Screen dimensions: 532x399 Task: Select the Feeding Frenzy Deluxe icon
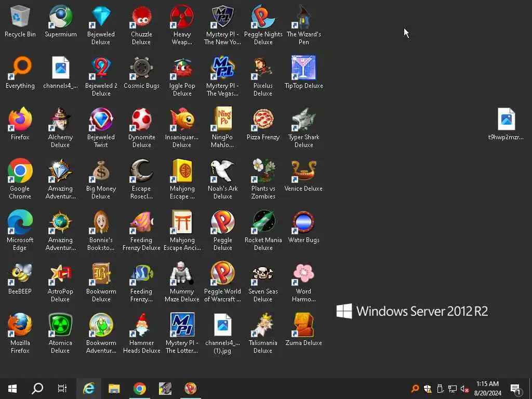(141, 231)
